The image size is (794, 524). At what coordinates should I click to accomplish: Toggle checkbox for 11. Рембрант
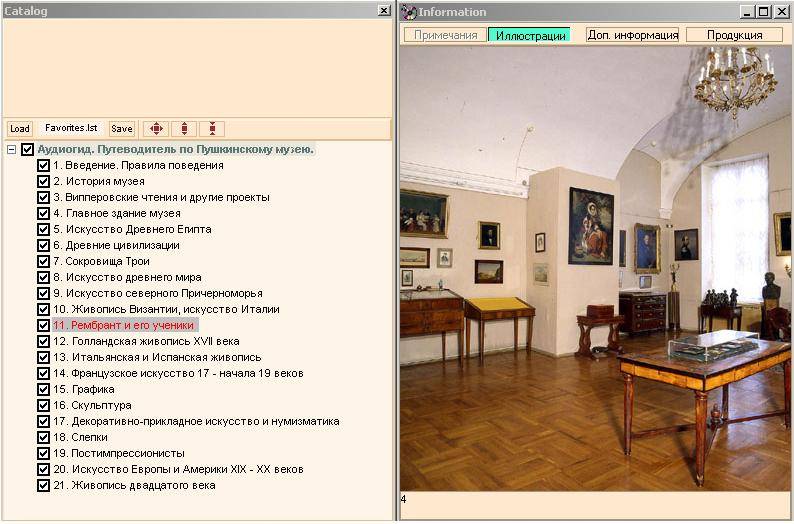44,326
